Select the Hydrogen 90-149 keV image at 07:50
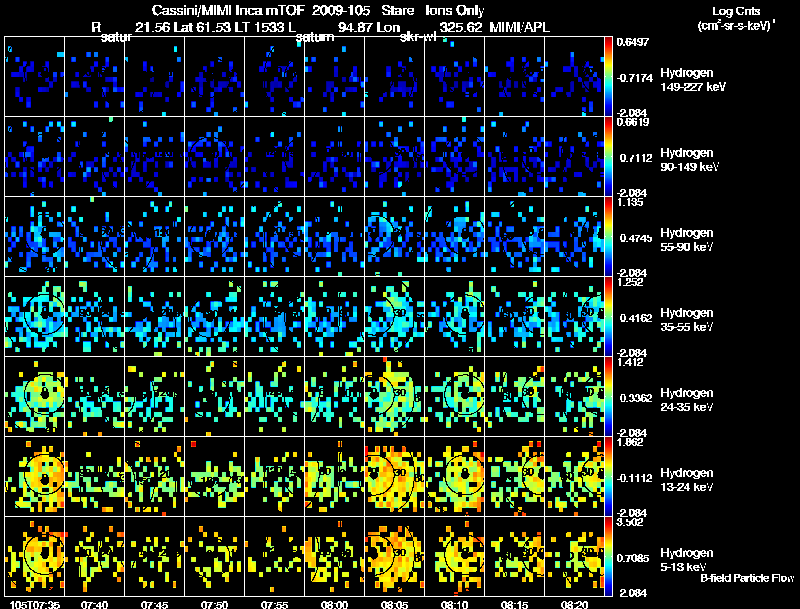The width and height of the screenshot is (800, 609). pos(215,156)
